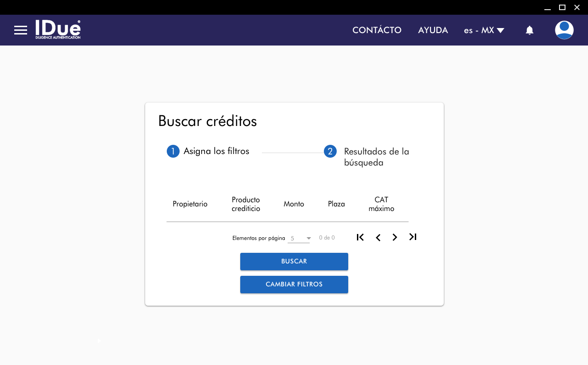Open the notifications bell
This screenshot has width=588, height=365.
tap(529, 30)
